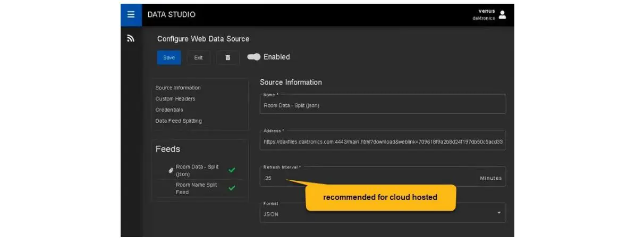This screenshot has height=242, width=644.
Task: Click the paperclip icon beside Room Data feed
Action: [171, 171]
